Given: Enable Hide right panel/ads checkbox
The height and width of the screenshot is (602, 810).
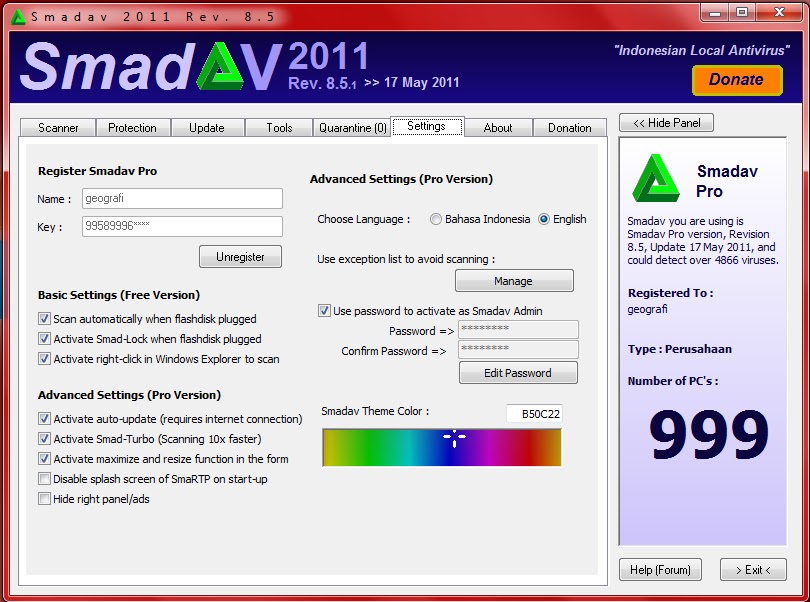Looking at the screenshot, I should pyautogui.click(x=44, y=499).
